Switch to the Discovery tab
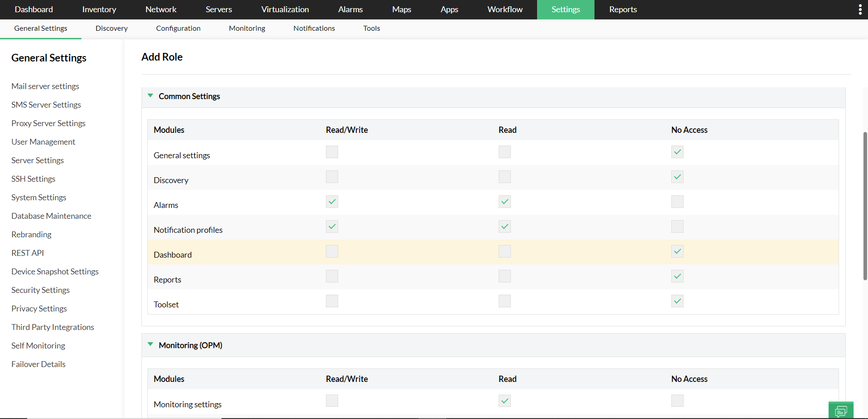 coord(111,28)
